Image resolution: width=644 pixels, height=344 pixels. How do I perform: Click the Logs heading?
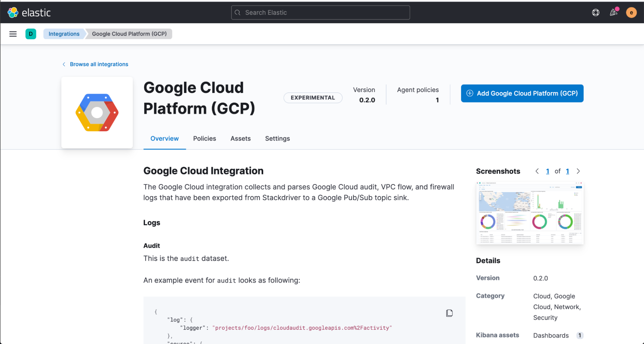[152, 223]
